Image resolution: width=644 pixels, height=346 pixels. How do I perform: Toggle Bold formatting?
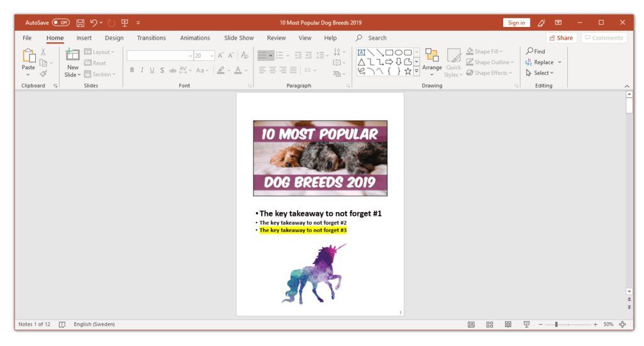(x=132, y=70)
